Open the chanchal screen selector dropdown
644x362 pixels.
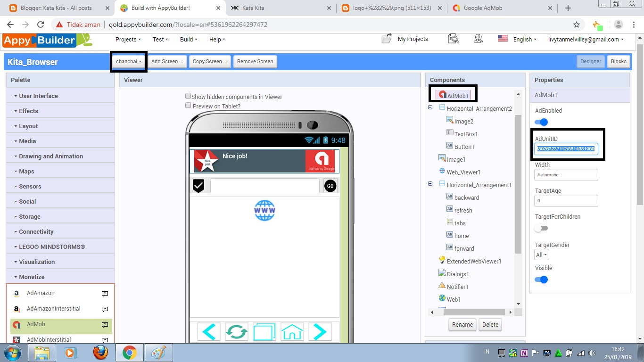coord(128,61)
